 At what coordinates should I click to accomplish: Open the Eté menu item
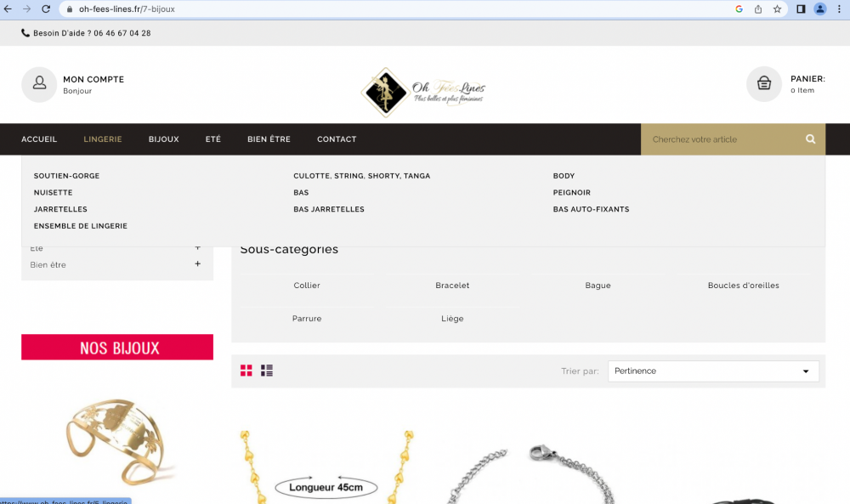(213, 139)
